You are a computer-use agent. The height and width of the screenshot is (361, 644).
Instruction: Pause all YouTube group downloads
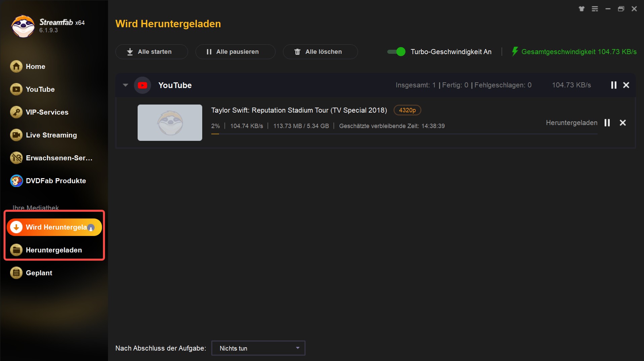(614, 85)
